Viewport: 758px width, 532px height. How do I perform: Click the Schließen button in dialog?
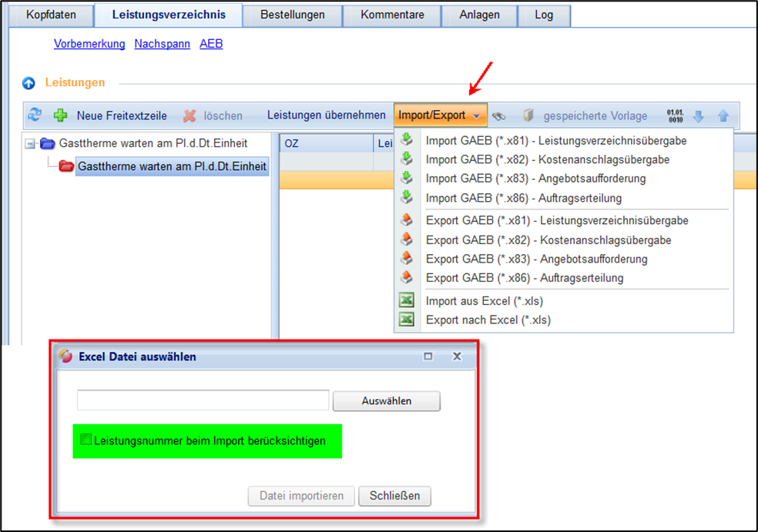pyautogui.click(x=394, y=496)
